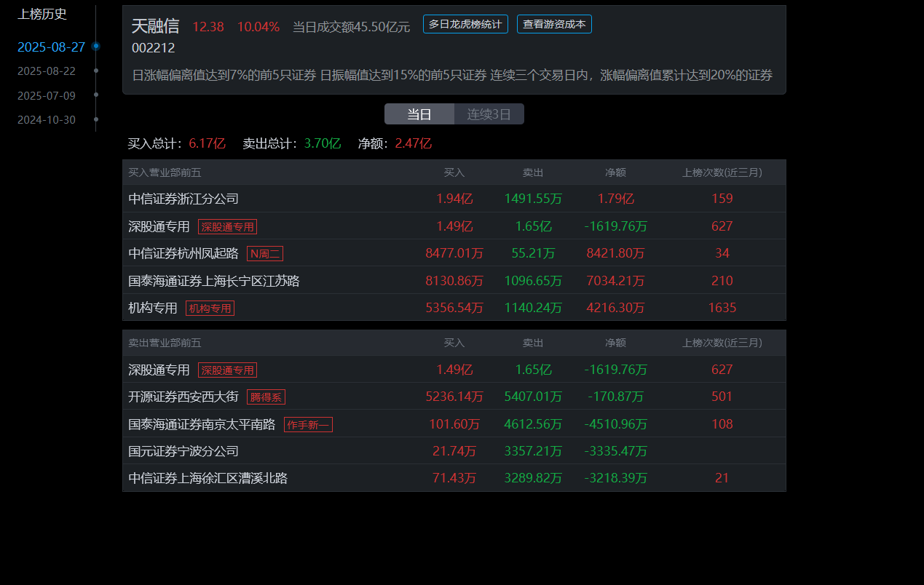The width and height of the screenshot is (924, 585).
Task: Click listing count 1635
Action: [722, 308]
